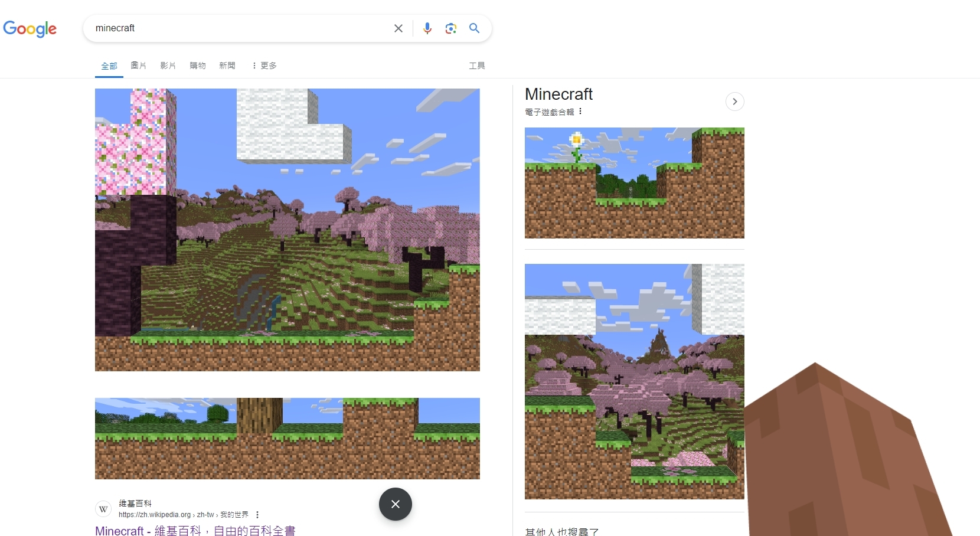The width and height of the screenshot is (980, 536).
Task: Click the magnifying glass search button
Action: pos(475,28)
